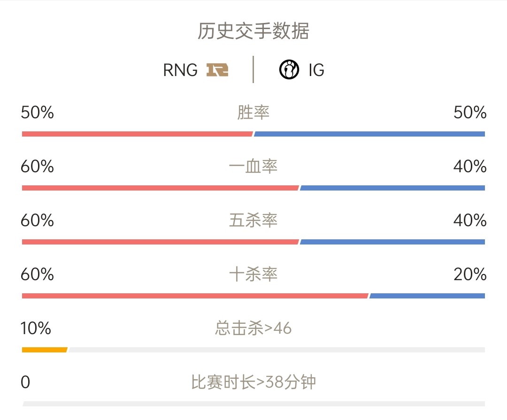Viewport: 507px width, 420px height.
Task: Click the IG team logo icon
Action: click(x=289, y=69)
